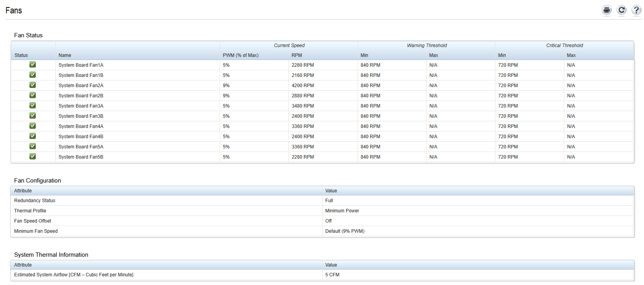Open the Help question mark icon

tap(636, 10)
